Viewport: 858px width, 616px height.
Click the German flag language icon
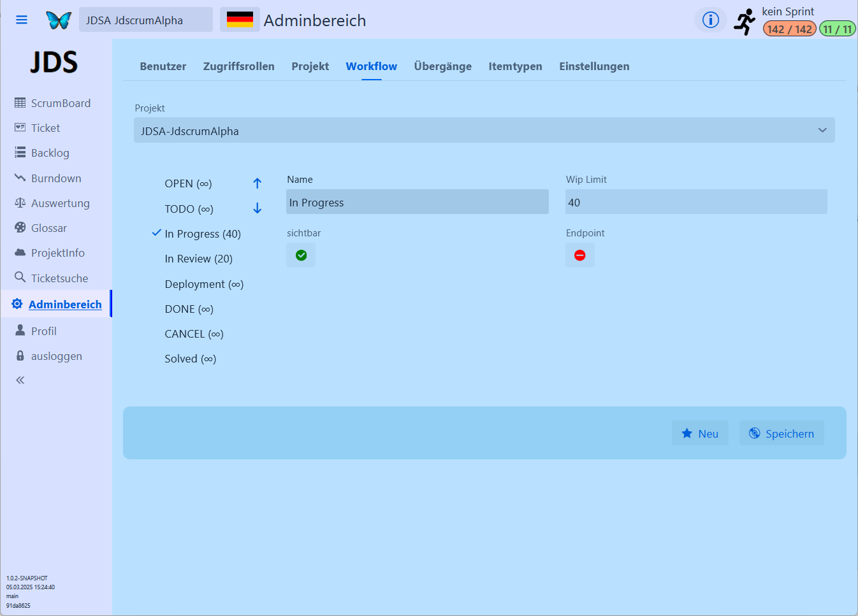pos(240,20)
